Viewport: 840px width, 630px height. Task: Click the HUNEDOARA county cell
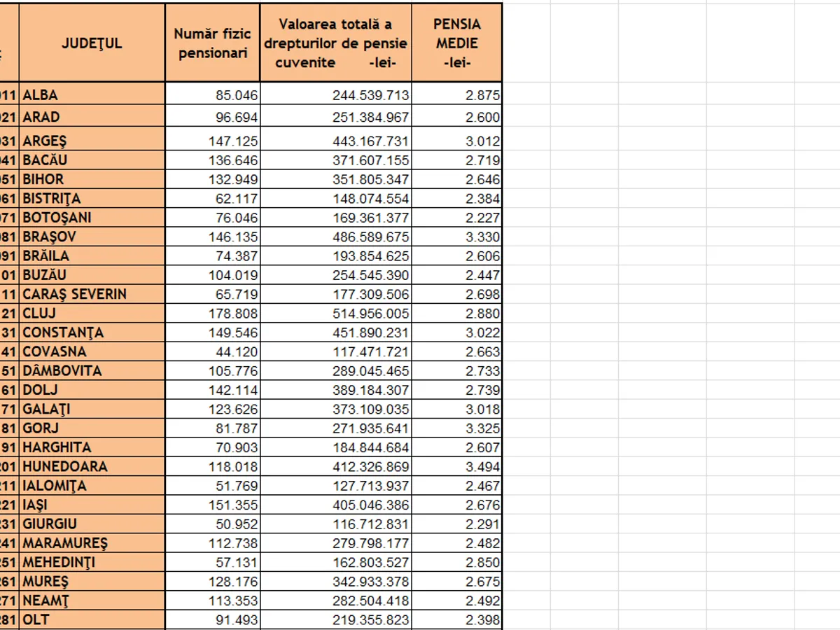(x=92, y=466)
